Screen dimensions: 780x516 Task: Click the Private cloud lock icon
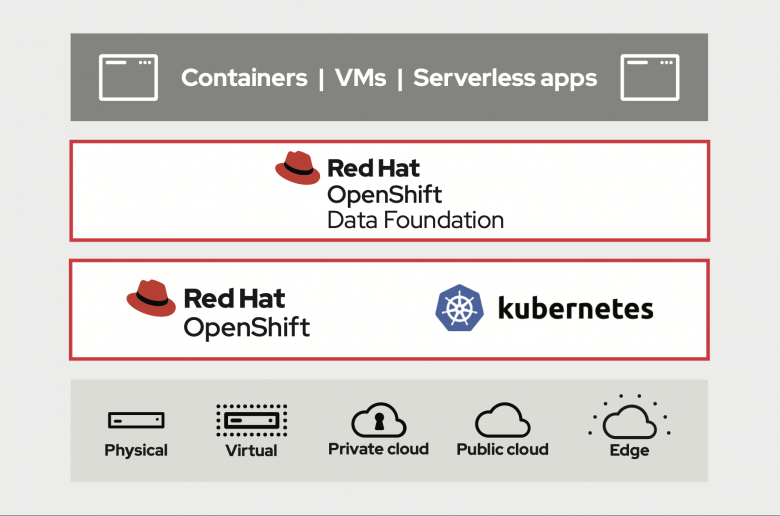379,419
